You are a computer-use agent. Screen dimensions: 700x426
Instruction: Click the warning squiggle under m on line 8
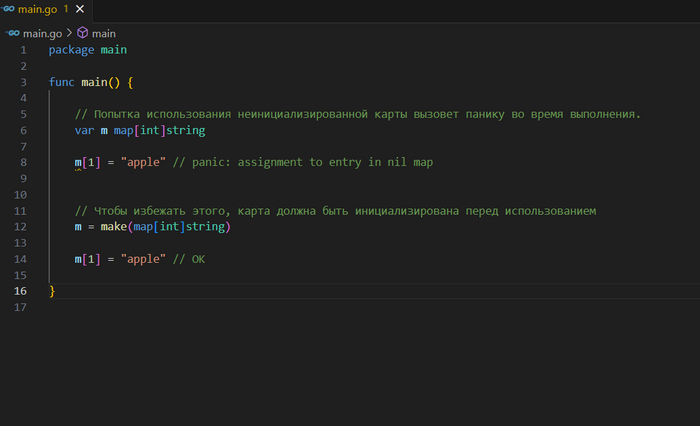click(79, 169)
